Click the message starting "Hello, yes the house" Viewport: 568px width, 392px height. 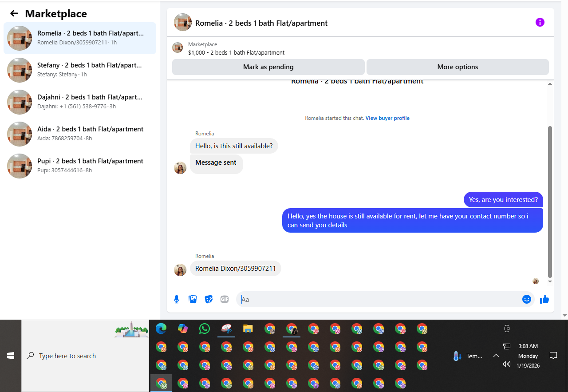(413, 221)
